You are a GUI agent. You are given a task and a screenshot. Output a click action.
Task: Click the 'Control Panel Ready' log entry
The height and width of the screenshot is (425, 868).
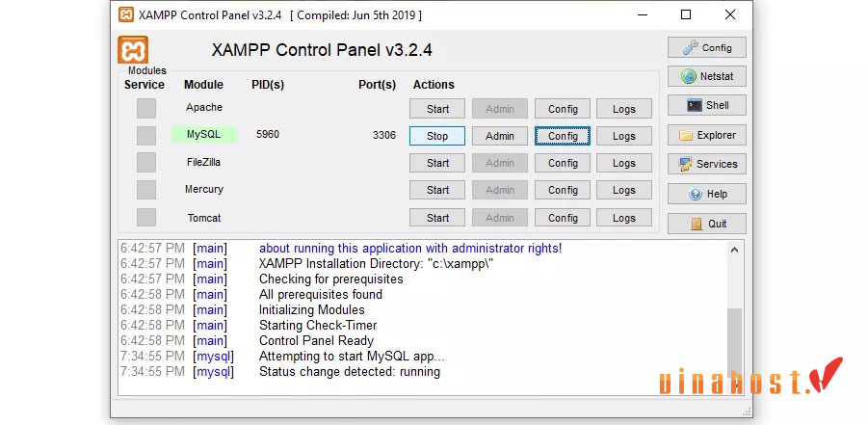[316, 341]
